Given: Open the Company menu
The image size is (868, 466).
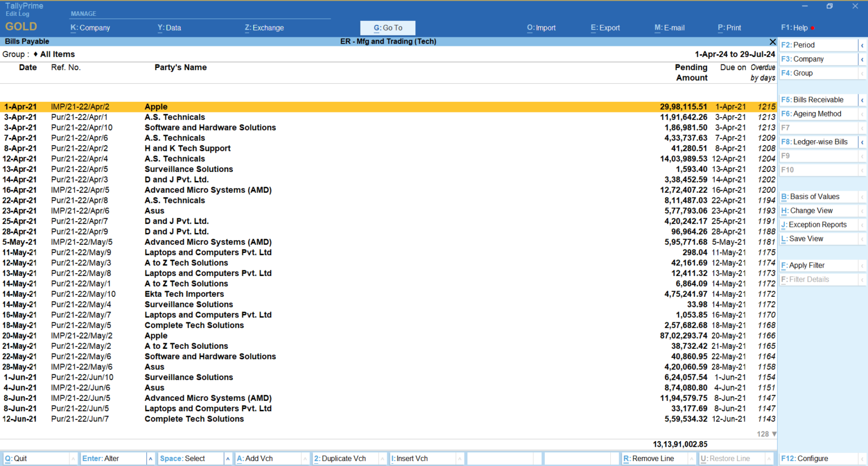Looking at the screenshot, I should [89, 27].
